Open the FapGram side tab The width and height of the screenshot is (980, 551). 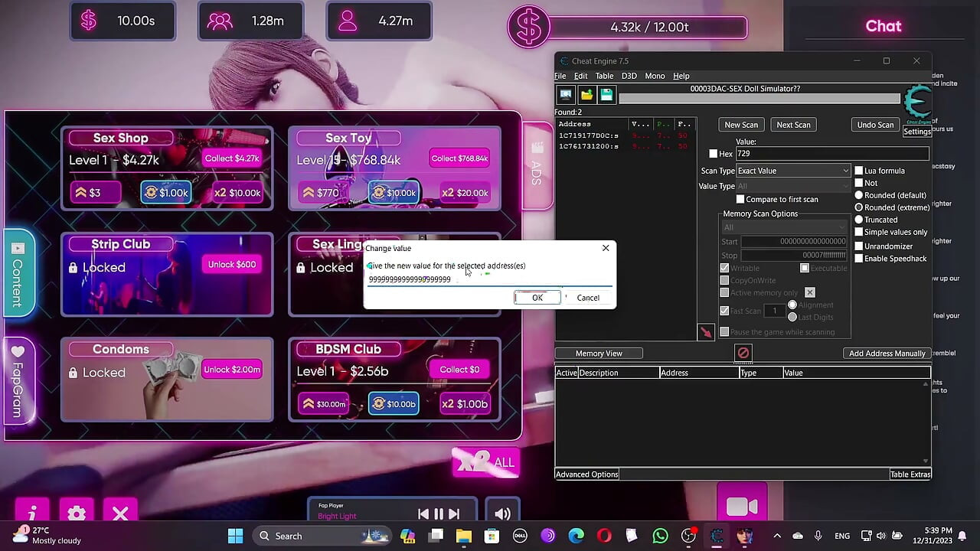[18, 380]
